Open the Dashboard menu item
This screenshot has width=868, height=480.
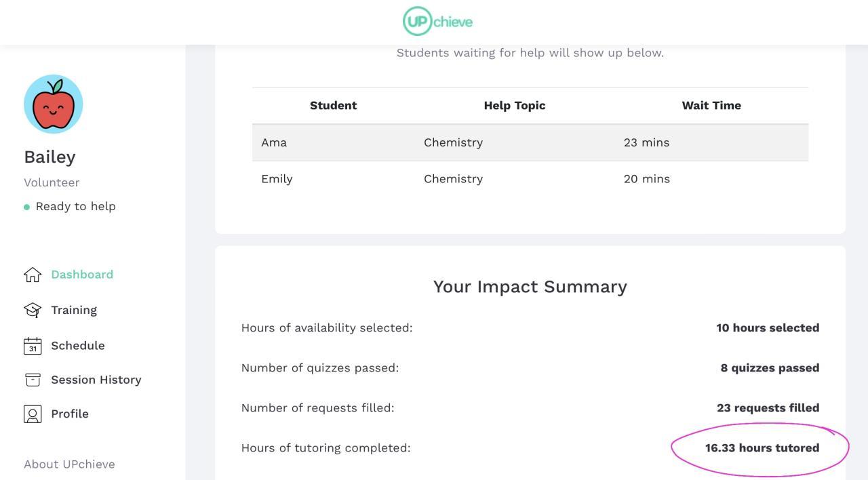click(x=82, y=275)
